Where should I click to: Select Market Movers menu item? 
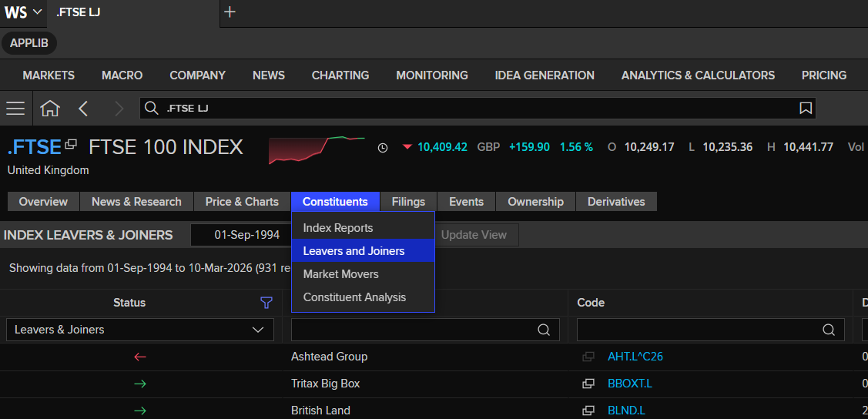(364, 274)
